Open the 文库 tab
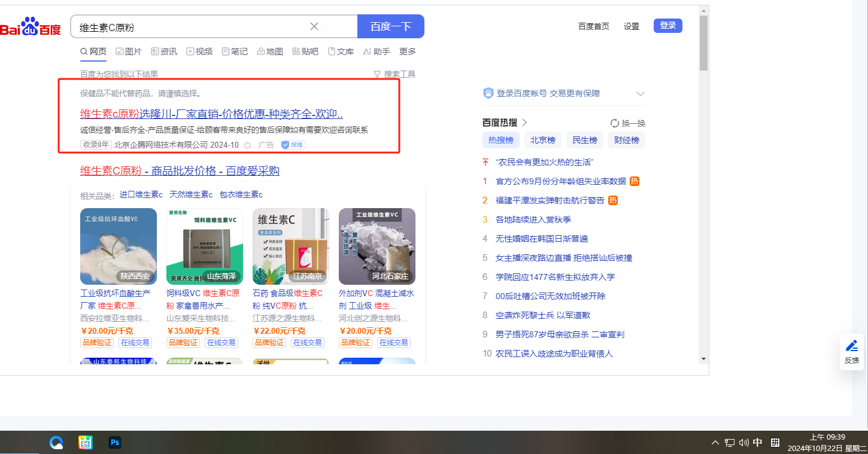This screenshot has height=454, width=868. point(341,51)
